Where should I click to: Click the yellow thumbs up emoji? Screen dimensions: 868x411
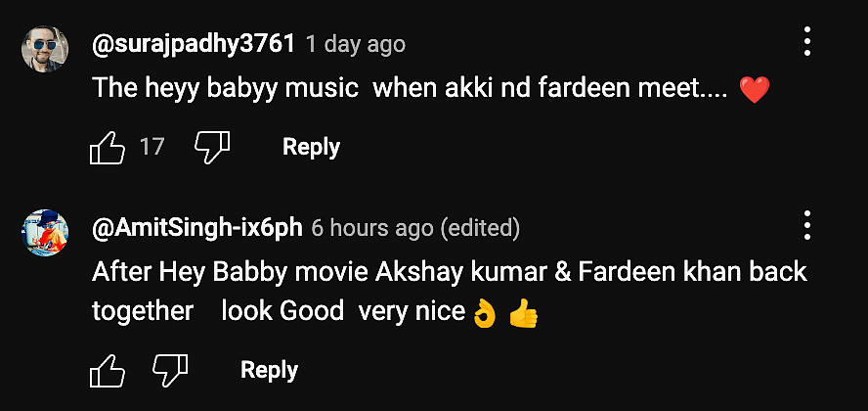click(523, 314)
